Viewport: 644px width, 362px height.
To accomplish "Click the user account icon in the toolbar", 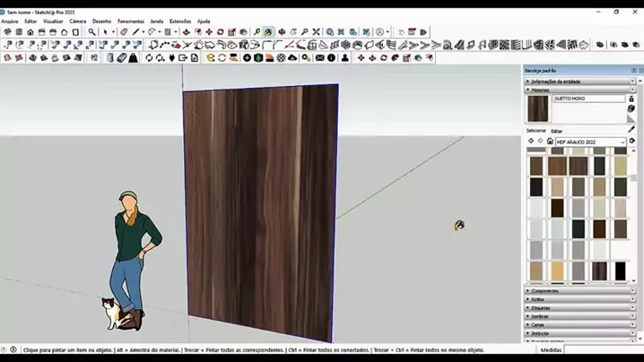I will tap(344, 58).
